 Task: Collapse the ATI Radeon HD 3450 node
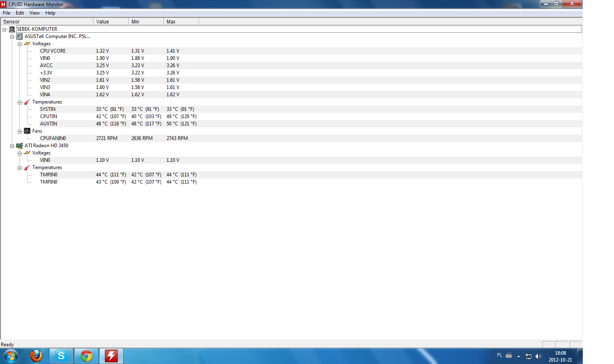12,146
